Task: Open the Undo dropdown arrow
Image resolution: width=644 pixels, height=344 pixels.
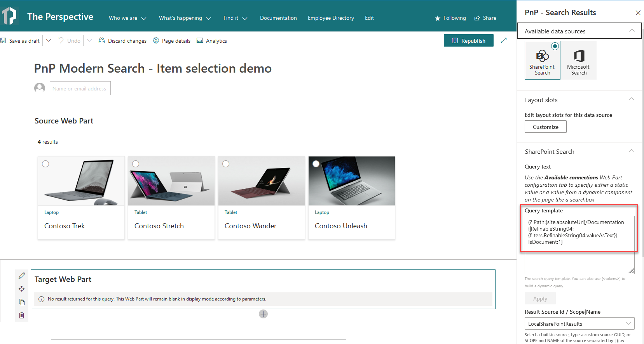Action: pos(89,40)
